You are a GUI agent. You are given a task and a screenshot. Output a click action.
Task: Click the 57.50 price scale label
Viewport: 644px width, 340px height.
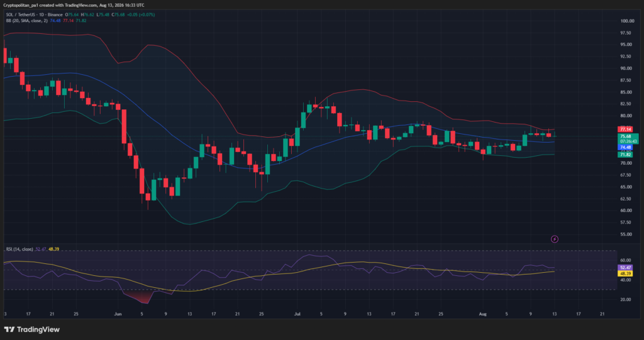(x=626, y=222)
